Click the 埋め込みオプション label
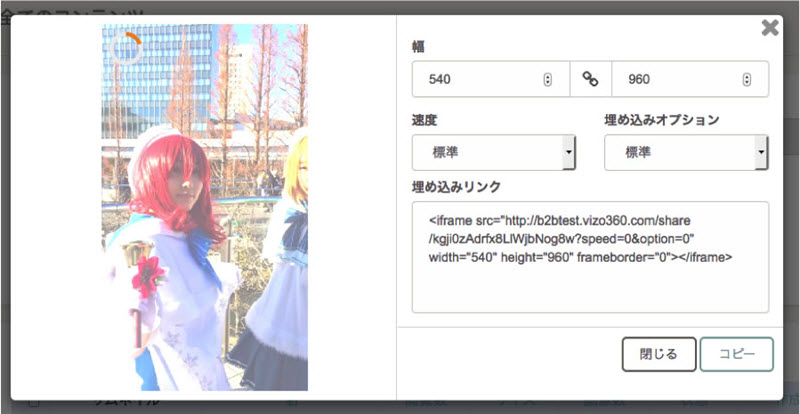The width and height of the screenshot is (800, 414). point(662,120)
